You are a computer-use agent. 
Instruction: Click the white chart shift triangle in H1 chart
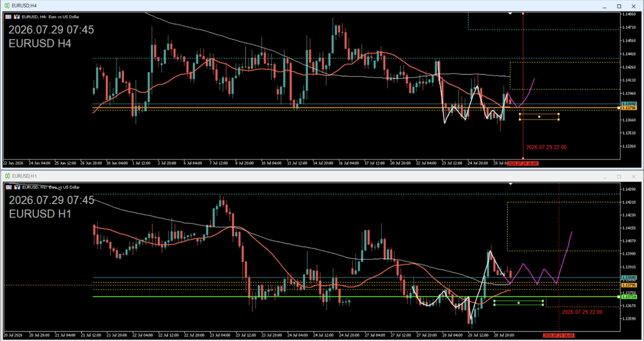pos(510,184)
